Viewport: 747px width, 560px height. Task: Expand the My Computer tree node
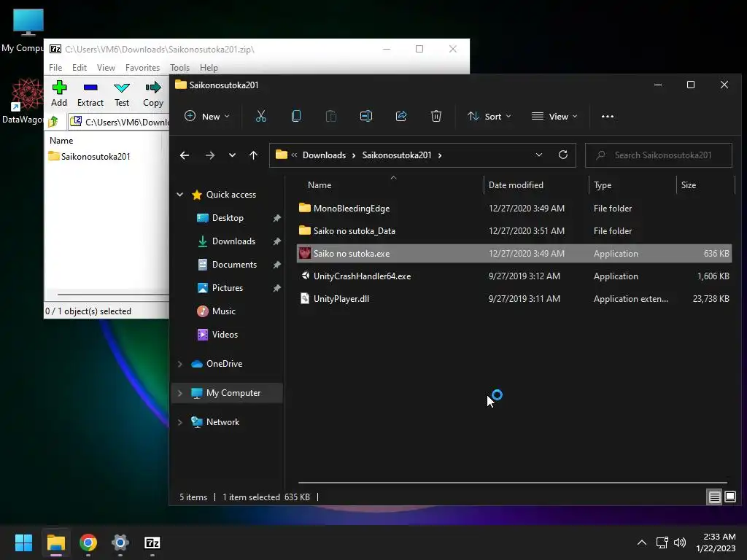coord(180,393)
